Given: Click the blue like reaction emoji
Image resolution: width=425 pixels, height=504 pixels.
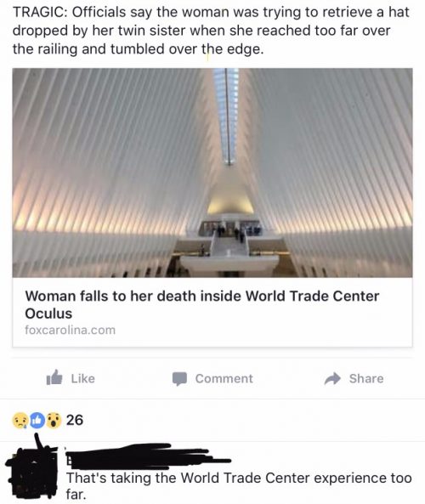Looking at the screenshot, I should pos(37,421).
